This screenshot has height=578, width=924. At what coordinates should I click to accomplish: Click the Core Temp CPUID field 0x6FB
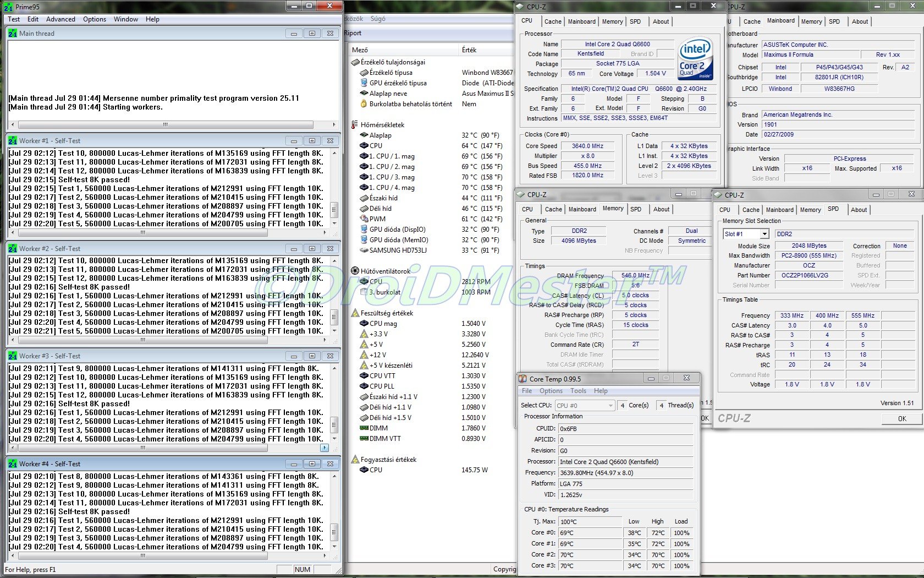pos(626,429)
